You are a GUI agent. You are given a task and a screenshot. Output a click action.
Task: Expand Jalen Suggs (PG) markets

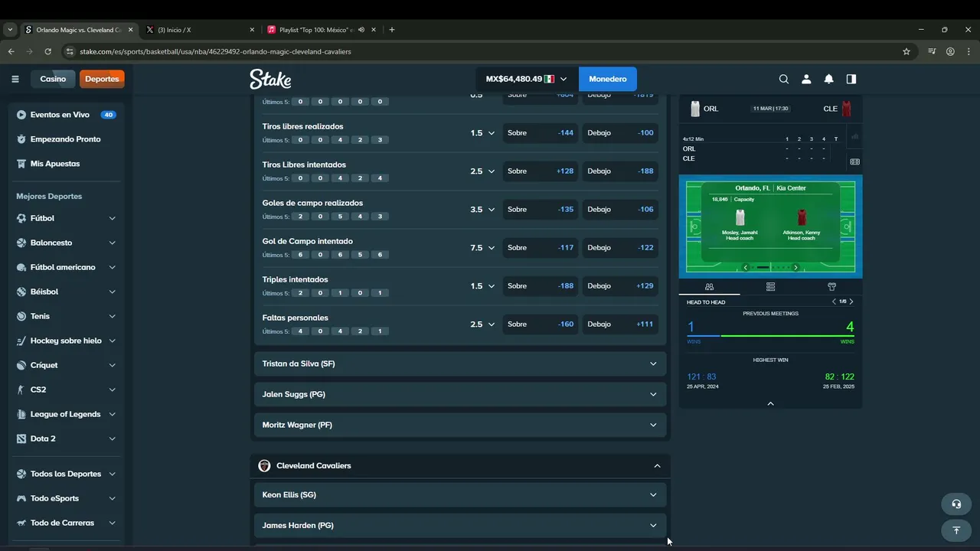pos(460,394)
